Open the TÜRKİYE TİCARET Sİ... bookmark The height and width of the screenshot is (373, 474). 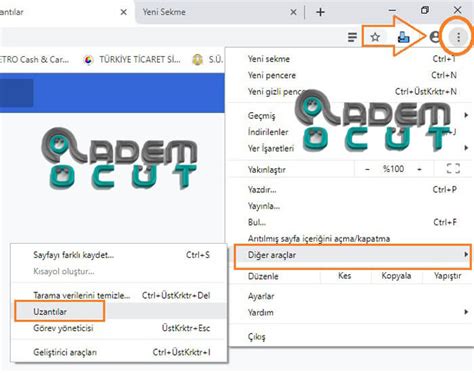pos(131,60)
